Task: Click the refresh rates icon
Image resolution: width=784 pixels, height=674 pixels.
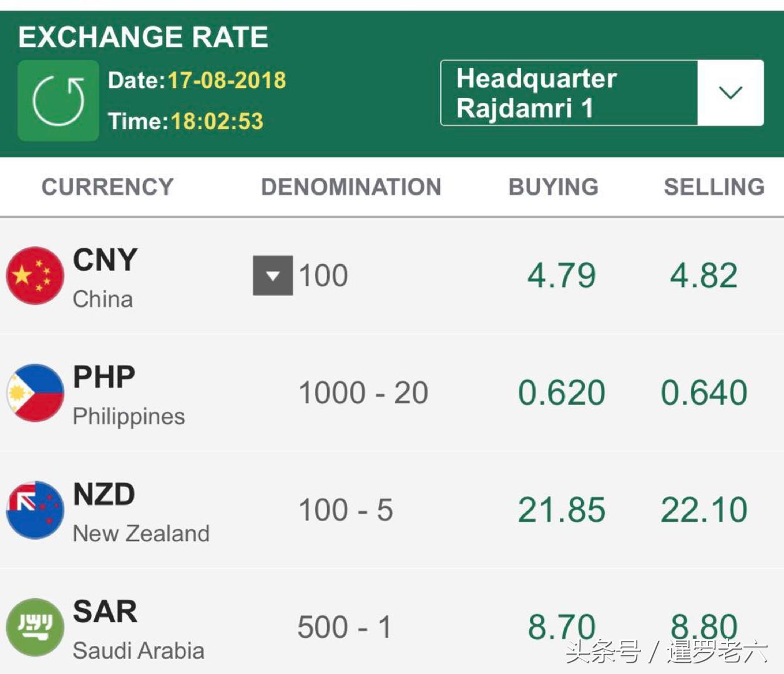Action: [x=58, y=100]
